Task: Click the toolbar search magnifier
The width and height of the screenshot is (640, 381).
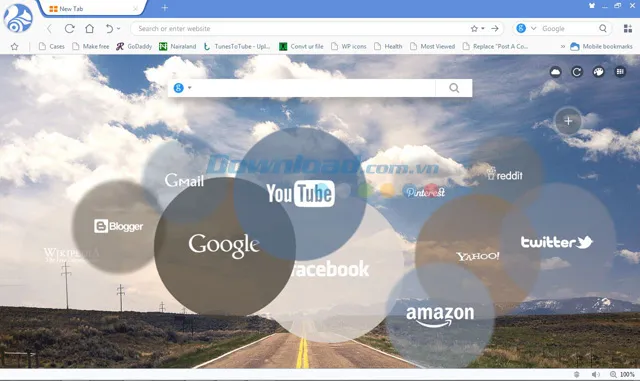Action: (x=603, y=29)
